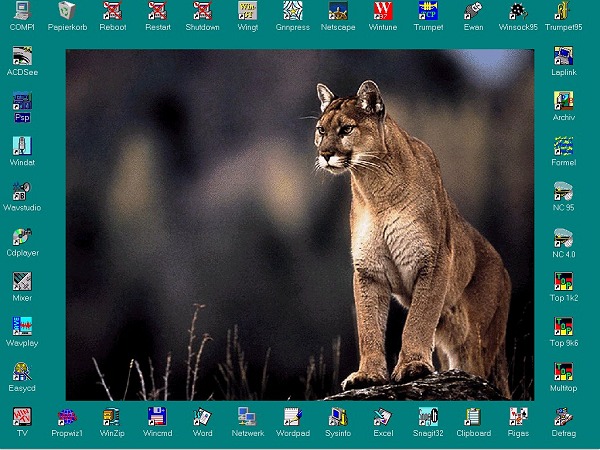
Task: Select the WinZip desktop icon
Action: pos(112,417)
